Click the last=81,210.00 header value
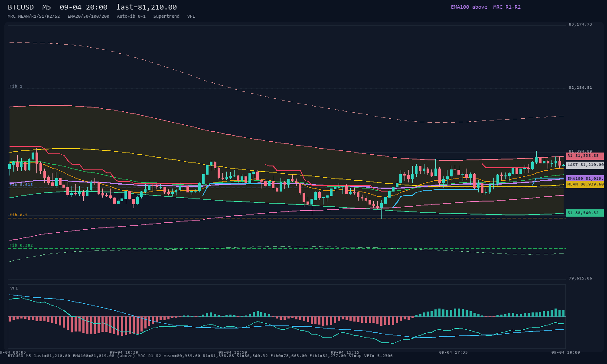The width and height of the screenshot is (607, 364). [147, 7]
